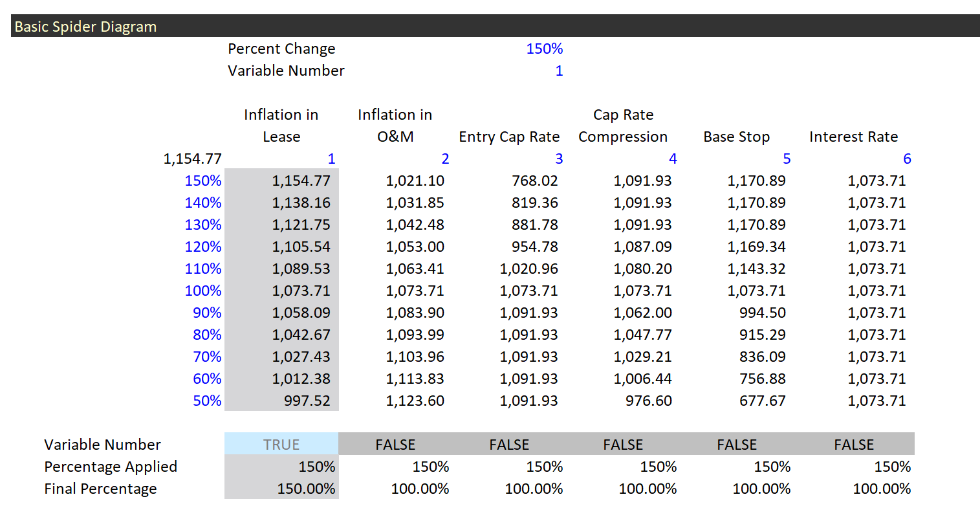
Task: Click the Interest Rate column header
Action: point(853,137)
